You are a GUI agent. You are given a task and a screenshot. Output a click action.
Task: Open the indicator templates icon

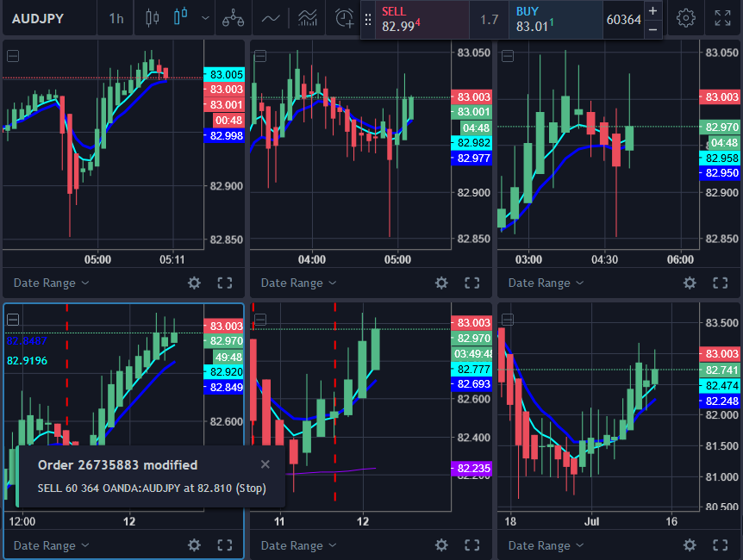[307, 17]
